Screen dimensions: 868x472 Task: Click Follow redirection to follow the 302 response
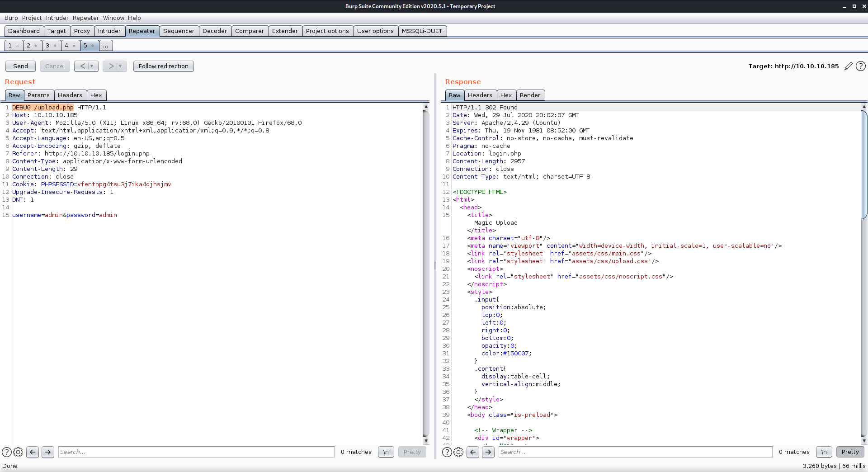click(x=163, y=66)
